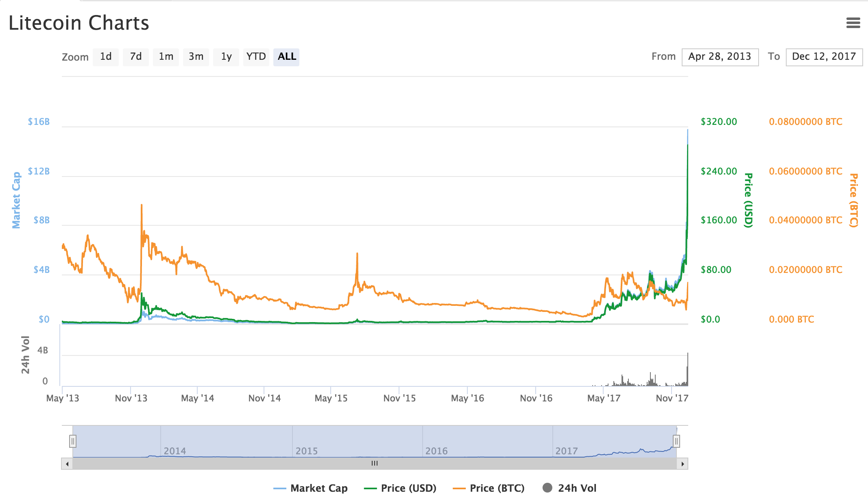Click the 0.02000000 BTC axis label
868x497 pixels.
click(805, 270)
